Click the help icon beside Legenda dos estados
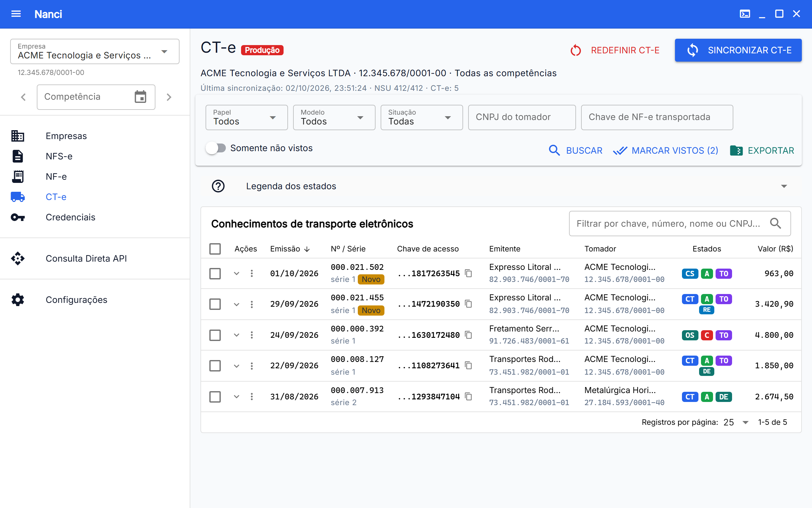The height and width of the screenshot is (508, 812). coord(218,186)
